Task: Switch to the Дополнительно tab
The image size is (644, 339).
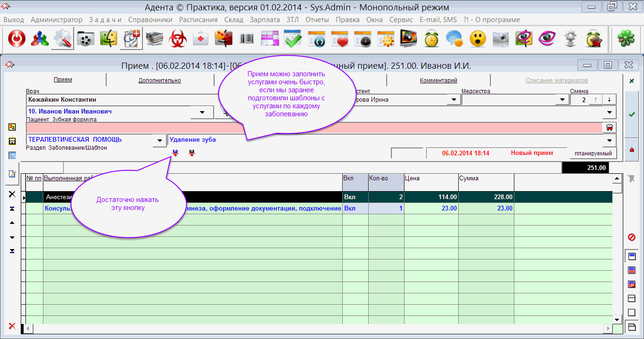Action: click(159, 81)
